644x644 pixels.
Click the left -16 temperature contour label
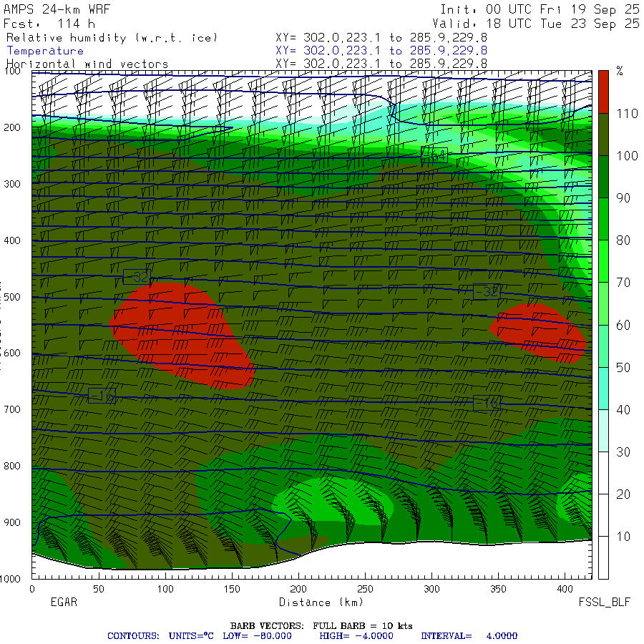102,396
